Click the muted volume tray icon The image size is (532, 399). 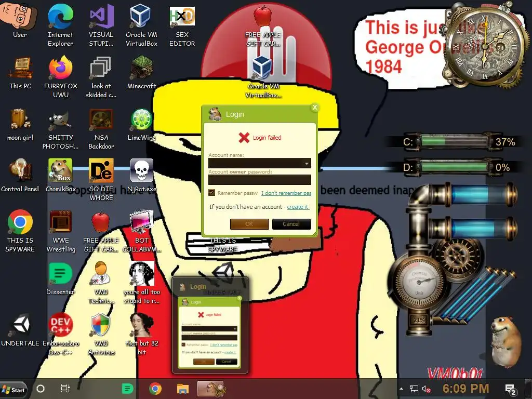pyautogui.click(x=427, y=389)
